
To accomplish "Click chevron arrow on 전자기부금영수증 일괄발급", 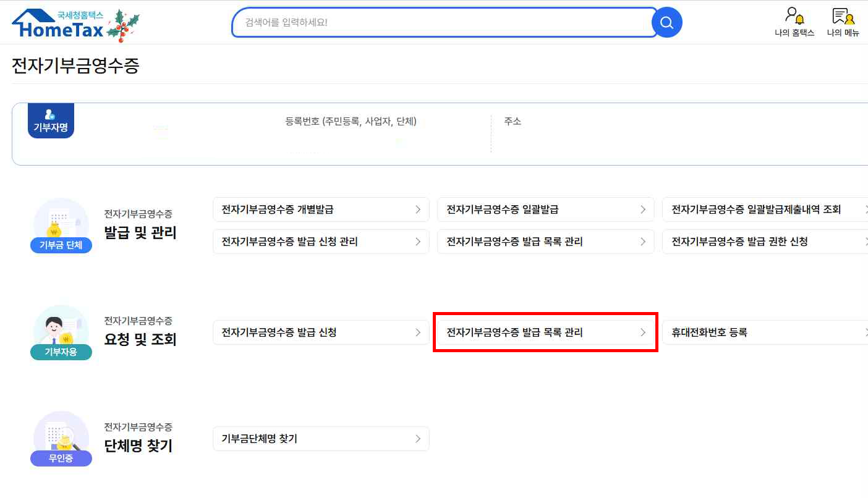I will (x=643, y=209).
